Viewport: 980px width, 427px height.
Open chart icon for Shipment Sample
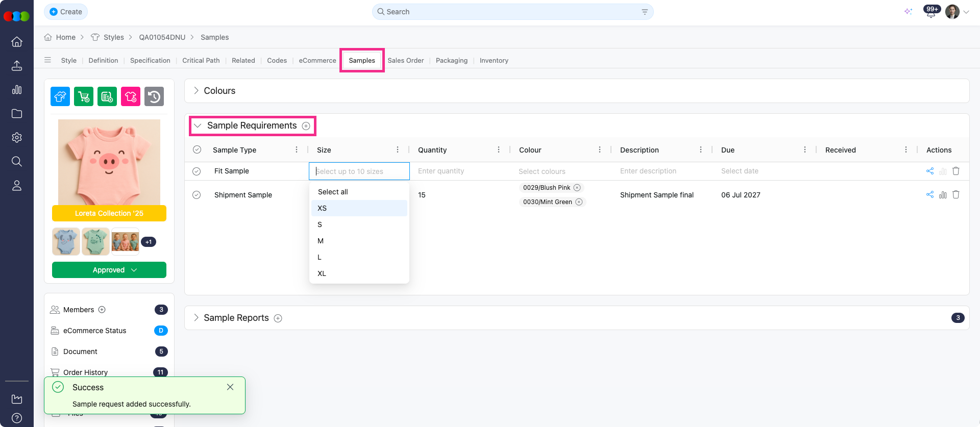click(942, 194)
